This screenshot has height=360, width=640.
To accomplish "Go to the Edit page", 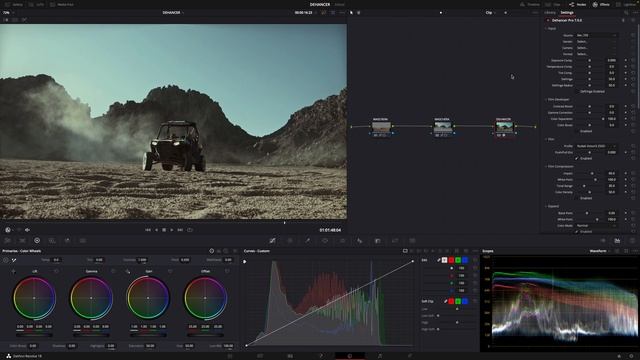I will pos(290,356).
